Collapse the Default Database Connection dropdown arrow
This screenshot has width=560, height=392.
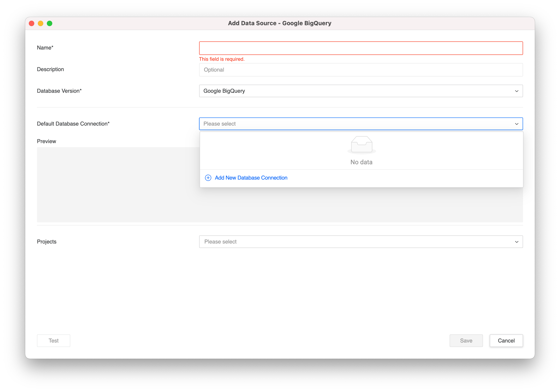tap(516, 124)
